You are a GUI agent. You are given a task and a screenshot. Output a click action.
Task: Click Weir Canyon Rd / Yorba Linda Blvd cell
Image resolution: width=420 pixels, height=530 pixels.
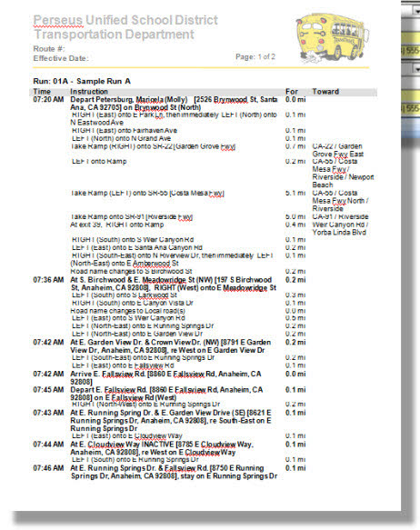[x=340, y=228]
